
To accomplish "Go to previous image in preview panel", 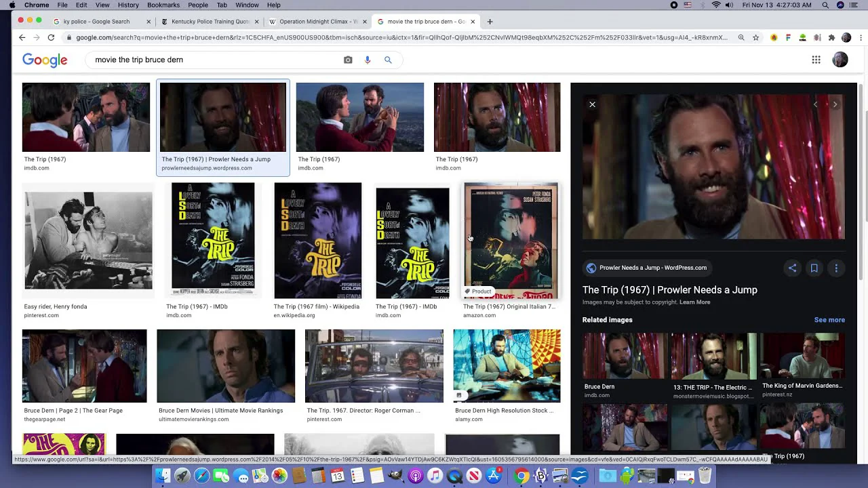I will pyautogui.click(x=815, y=104).
